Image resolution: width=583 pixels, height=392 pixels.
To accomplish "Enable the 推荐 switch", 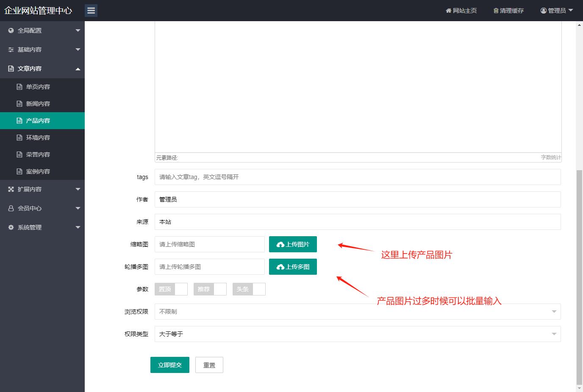I will coord(210,289).
